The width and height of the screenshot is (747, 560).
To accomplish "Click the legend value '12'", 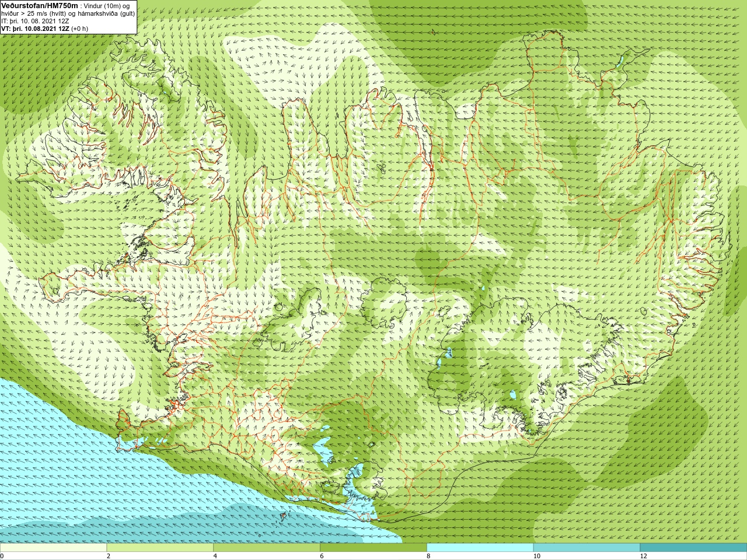I will (643, 556).
